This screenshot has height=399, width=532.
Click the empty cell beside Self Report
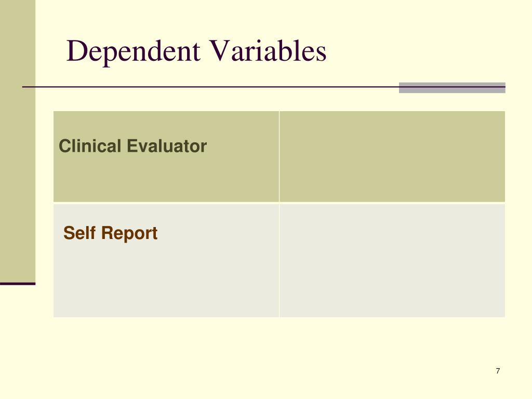pyautogui.click(x=392, y=261)
